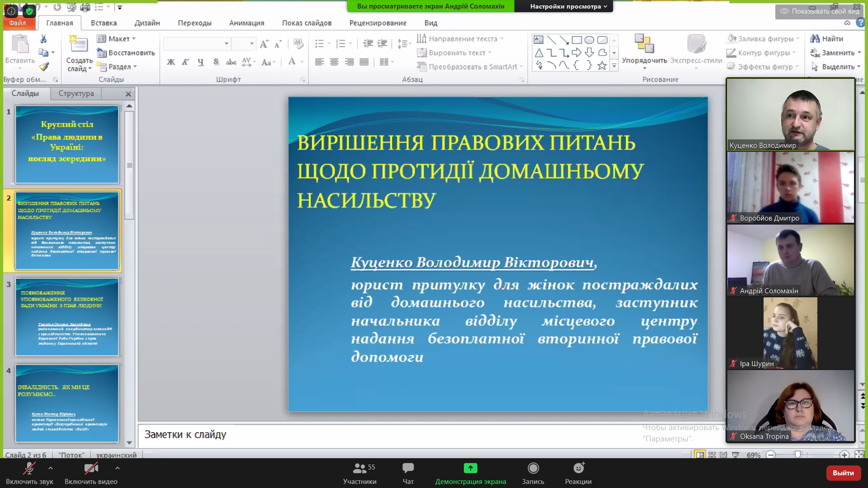Click red Выйти leave button

click(x=843, y=473)
